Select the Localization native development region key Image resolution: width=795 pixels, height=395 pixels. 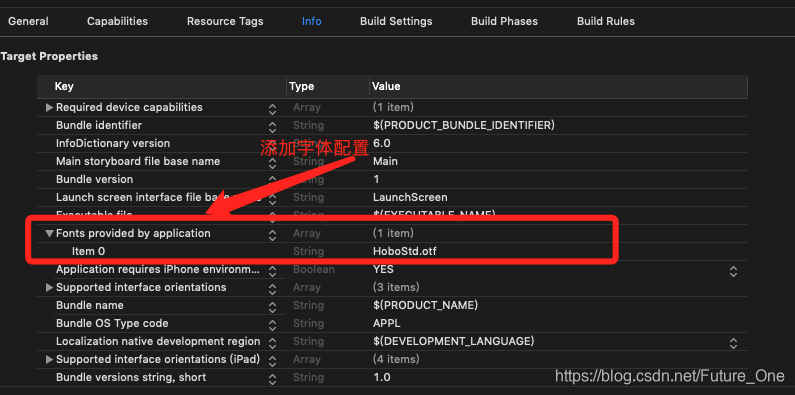point(158,341)
